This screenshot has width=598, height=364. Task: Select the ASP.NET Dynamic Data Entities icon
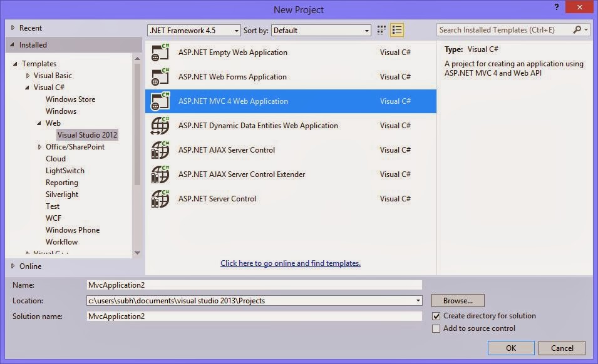coord(160,126)
